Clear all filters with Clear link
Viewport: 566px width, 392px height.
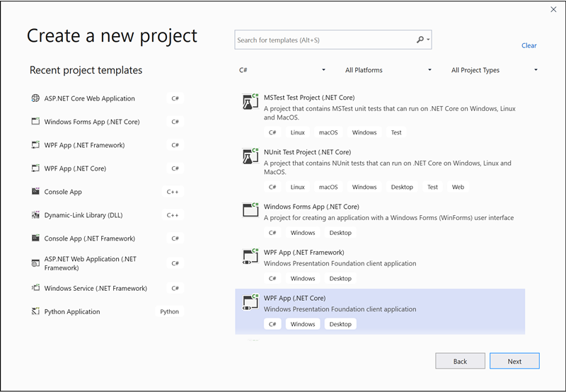tap(529, 45)
